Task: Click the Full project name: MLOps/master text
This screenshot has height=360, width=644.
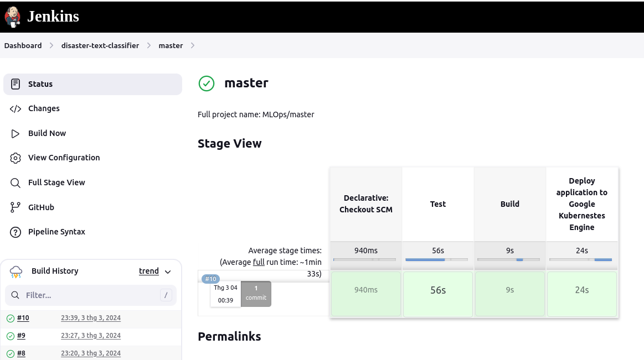Action: point(256,114)
